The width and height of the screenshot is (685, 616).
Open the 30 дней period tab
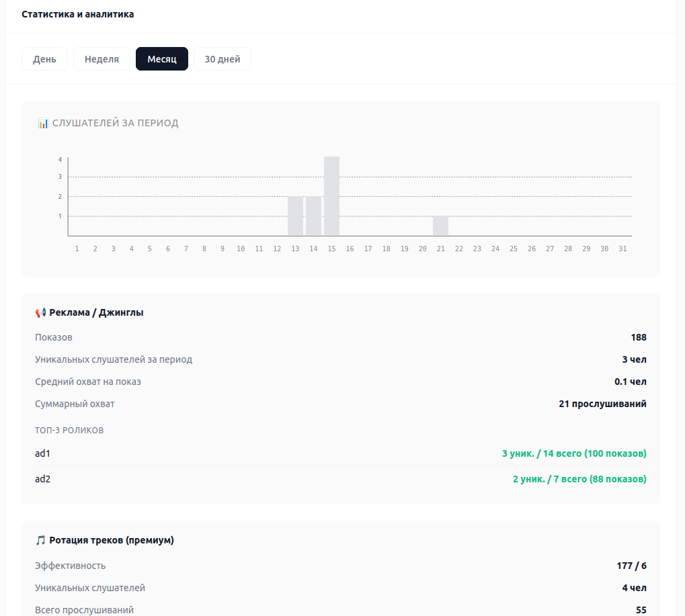(x=222, y=59)
